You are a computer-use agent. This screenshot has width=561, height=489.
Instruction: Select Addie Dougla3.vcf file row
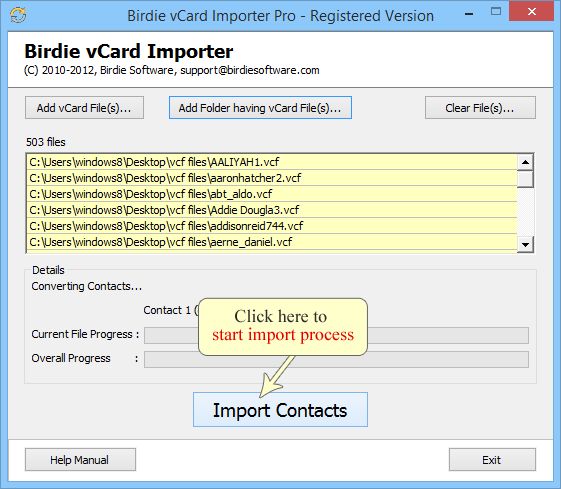(x=272, y=210)
